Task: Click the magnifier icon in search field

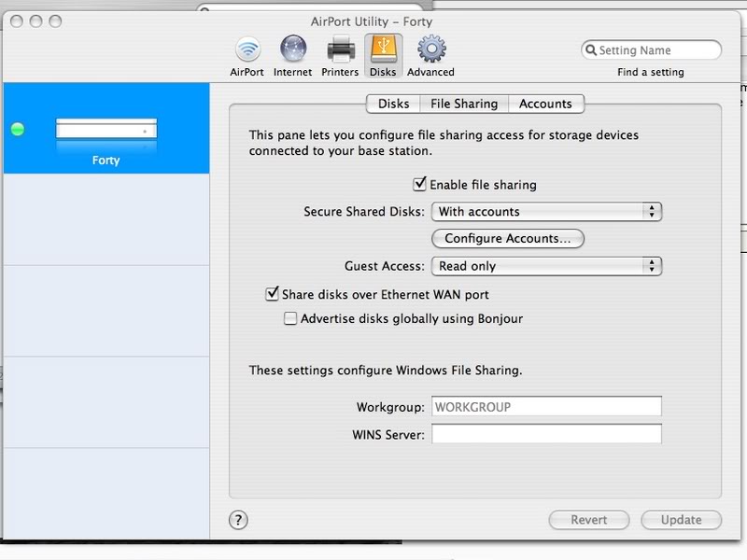Action: [591, 50]
